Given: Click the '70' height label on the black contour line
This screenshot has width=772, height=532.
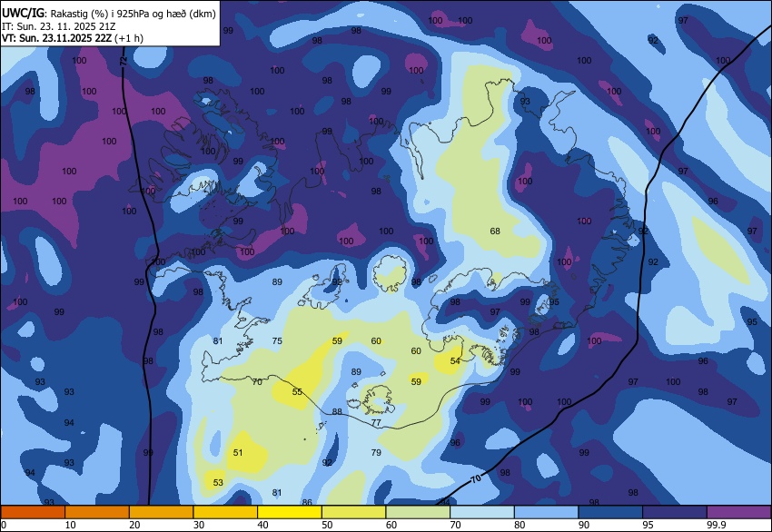Looking at the screenshot, I should pyautogui.click(x=476, y=478).
